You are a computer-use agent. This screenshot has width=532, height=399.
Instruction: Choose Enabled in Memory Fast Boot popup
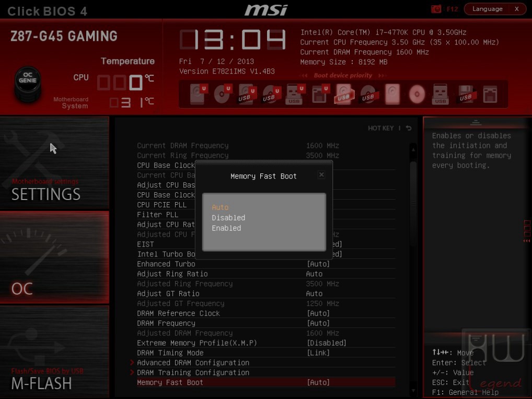(226, 228)
